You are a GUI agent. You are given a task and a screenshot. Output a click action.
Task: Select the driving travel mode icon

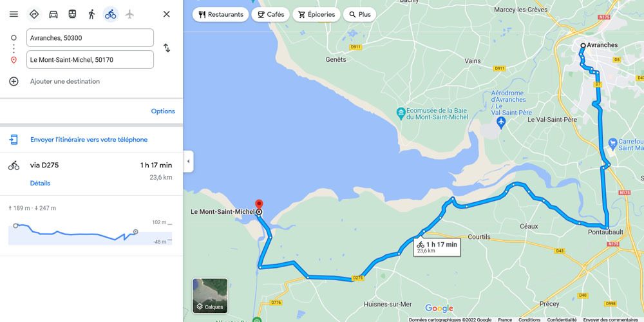[x=53, y=14]
